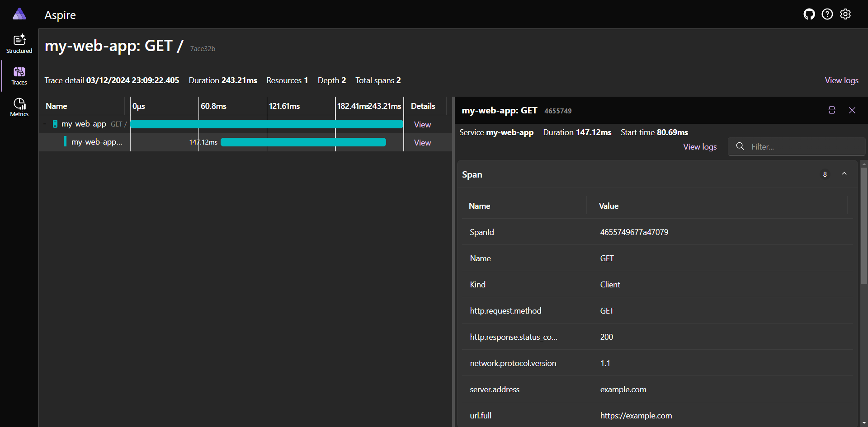Viewport: 868px width, 427px height.
Task: Click the root span timeline bar
Action: [267, 124]
